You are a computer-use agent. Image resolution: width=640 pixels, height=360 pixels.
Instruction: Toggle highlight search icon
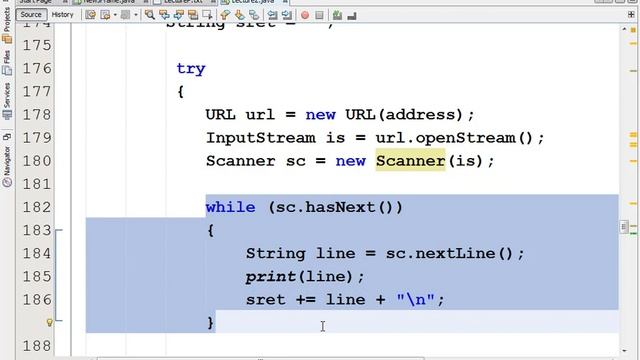[x=193, y=16]
